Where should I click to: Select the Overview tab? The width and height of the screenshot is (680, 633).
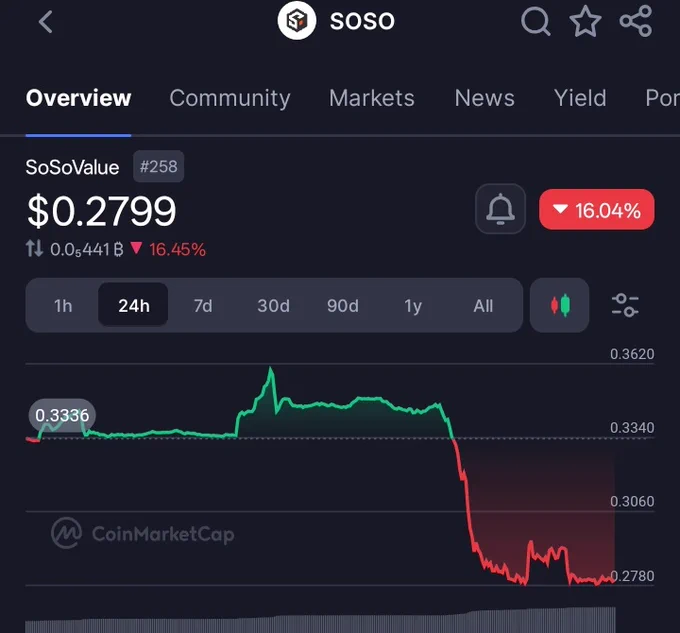[x=78, y=98]
